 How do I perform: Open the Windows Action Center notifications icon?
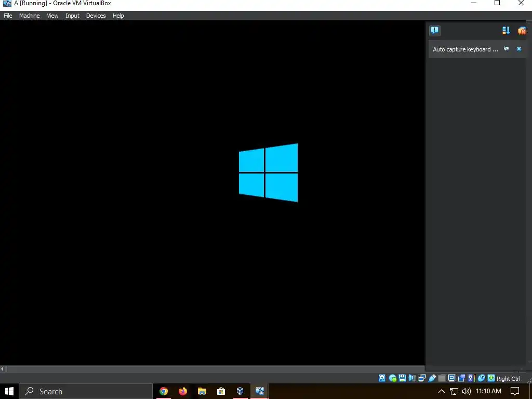tap(515, 391)
